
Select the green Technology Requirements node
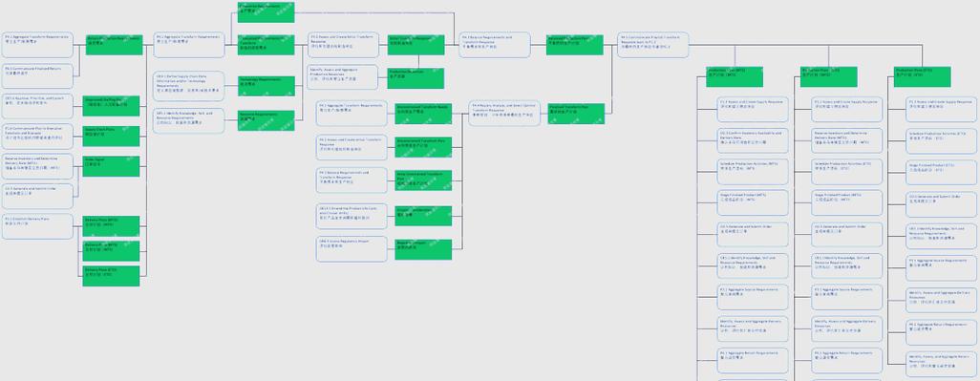coord(266,86)
